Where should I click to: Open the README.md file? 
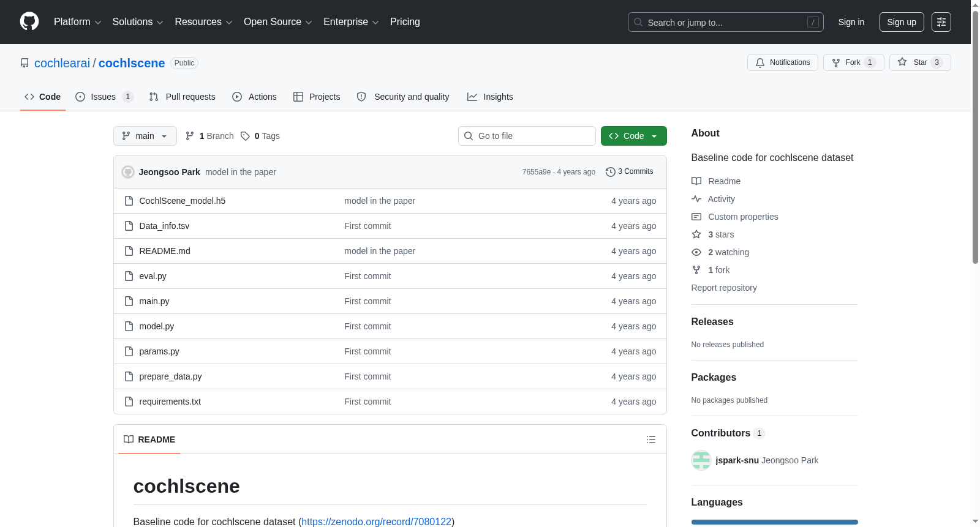[165, 251]
